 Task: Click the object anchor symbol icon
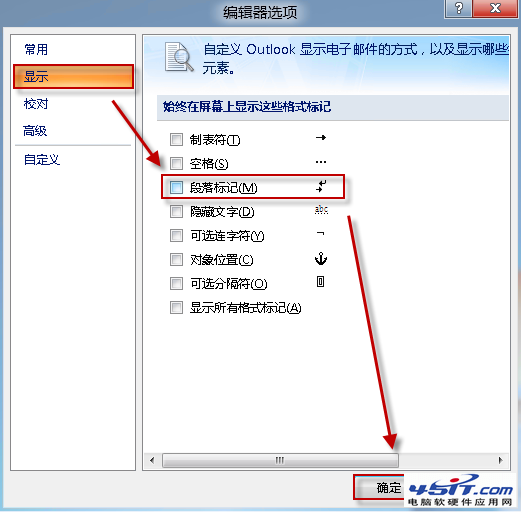321,259
